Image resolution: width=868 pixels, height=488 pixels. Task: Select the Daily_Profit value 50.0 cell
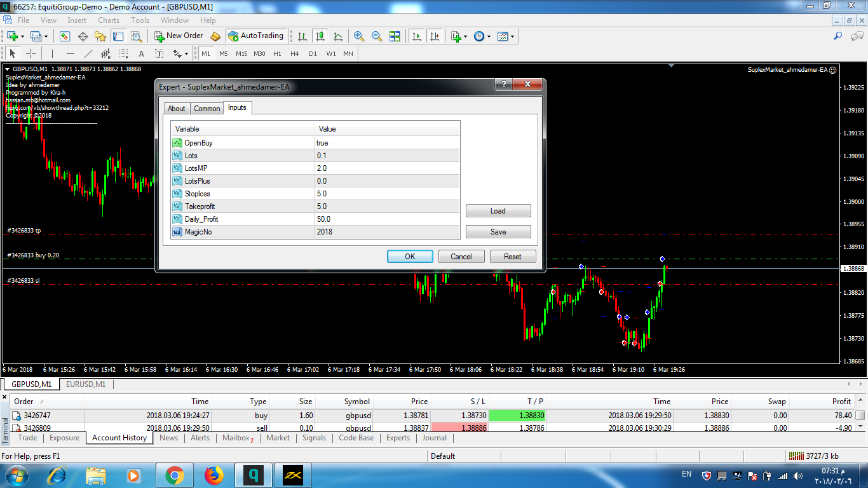pos(386,219)
